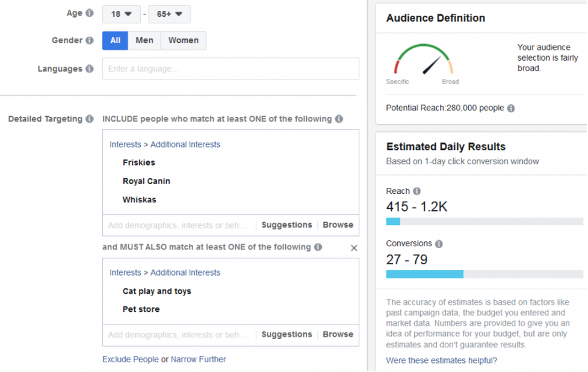
Task: Select Men gender option
Action: point(144,40)
